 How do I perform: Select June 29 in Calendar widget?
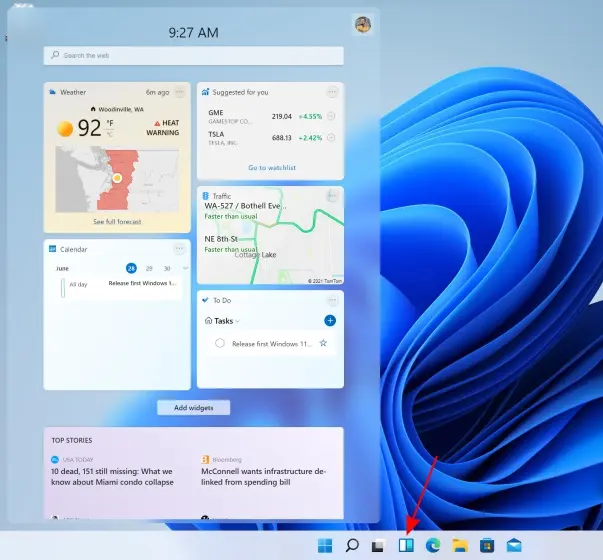point(149,268)
